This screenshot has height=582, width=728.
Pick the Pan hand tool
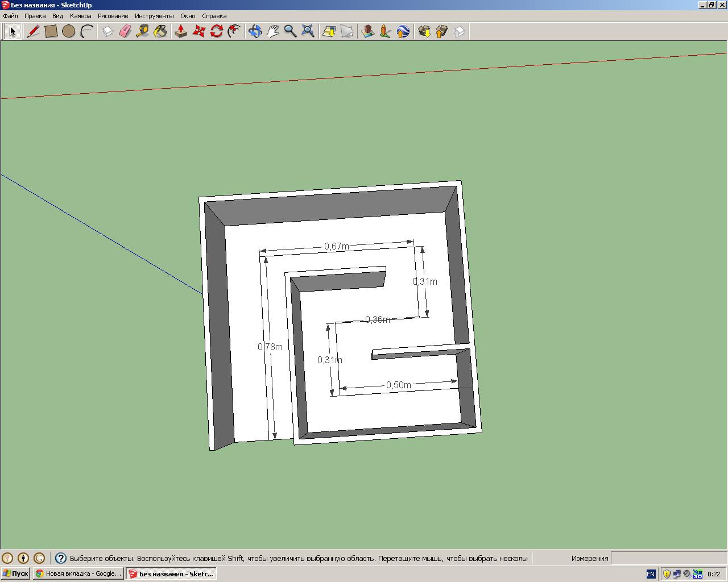click(272, 31)
